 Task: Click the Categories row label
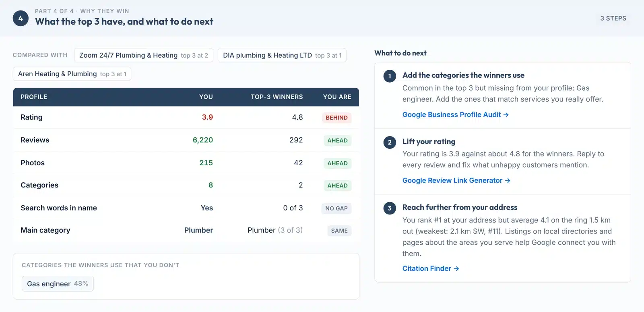[39, 185]
